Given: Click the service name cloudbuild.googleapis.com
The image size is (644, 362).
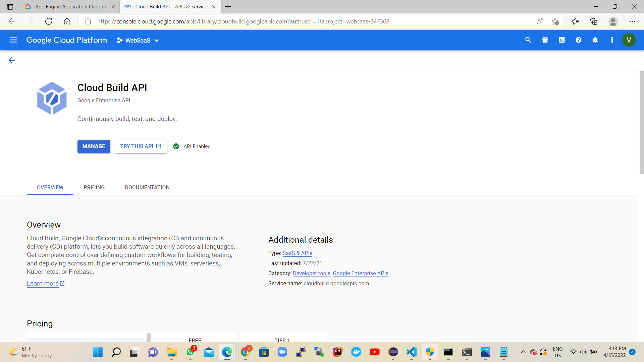Looking at the screenshot, I should click(336, 284).
